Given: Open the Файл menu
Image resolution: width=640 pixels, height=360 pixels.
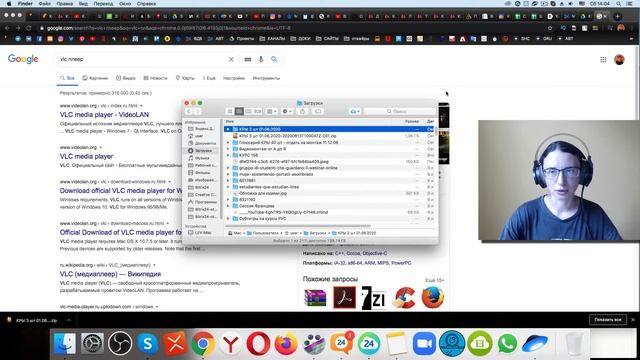Looking at the screenshot, I should coord(44,3).
